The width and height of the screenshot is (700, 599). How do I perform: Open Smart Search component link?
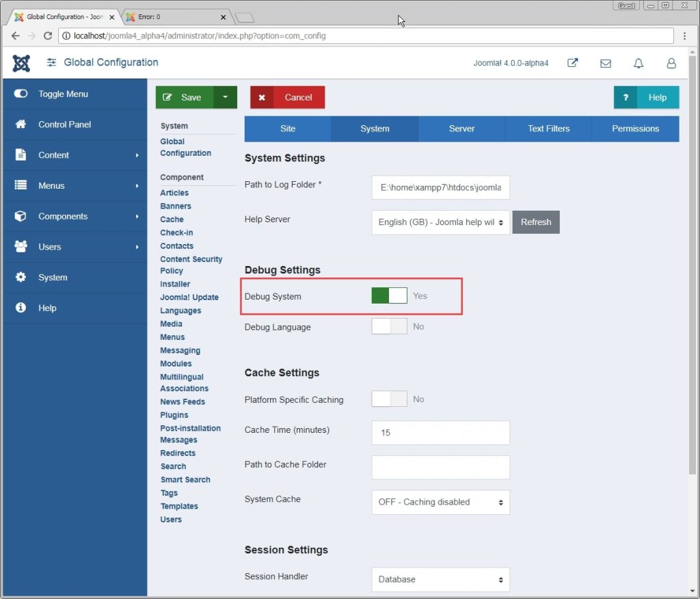(x=185, y=479)
